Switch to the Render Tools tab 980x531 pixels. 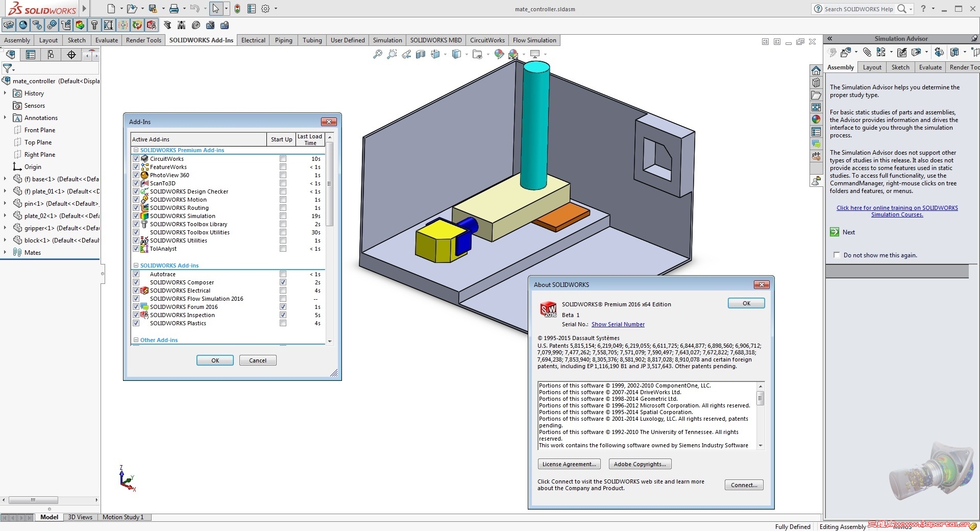pos(143,40)
